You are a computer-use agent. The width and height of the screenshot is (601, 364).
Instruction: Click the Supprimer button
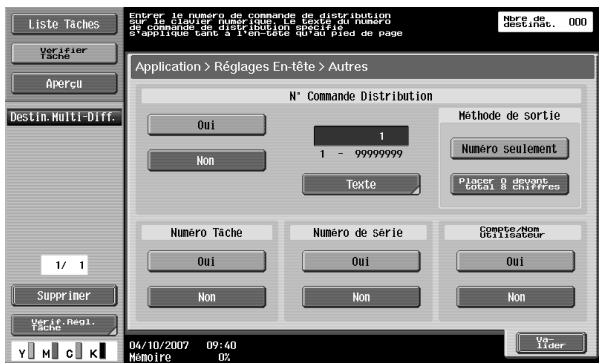pos(64,295)
